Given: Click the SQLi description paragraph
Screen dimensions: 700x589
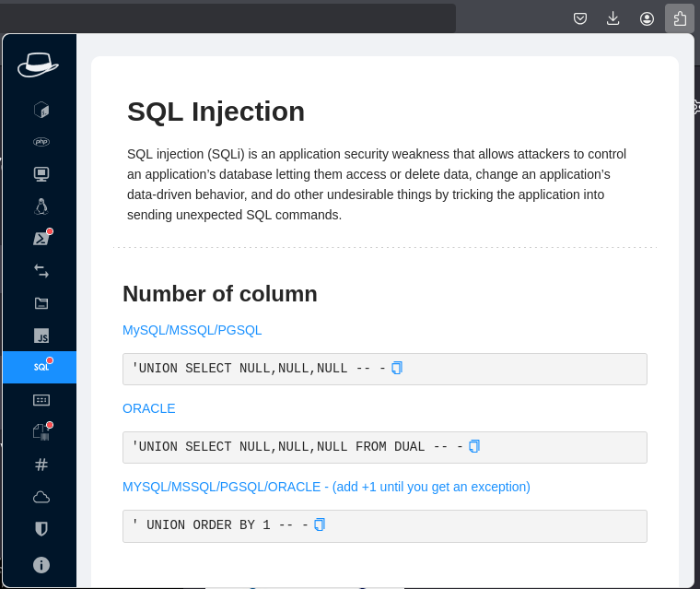Looking at the screenshot, I should click(x=377, y=184).
